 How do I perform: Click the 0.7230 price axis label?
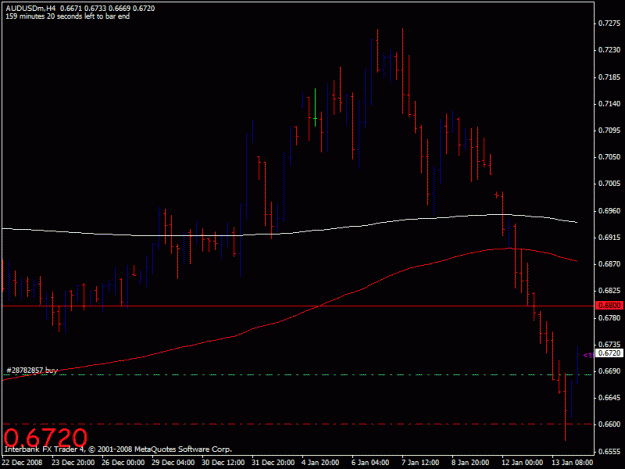coord(609,50)
